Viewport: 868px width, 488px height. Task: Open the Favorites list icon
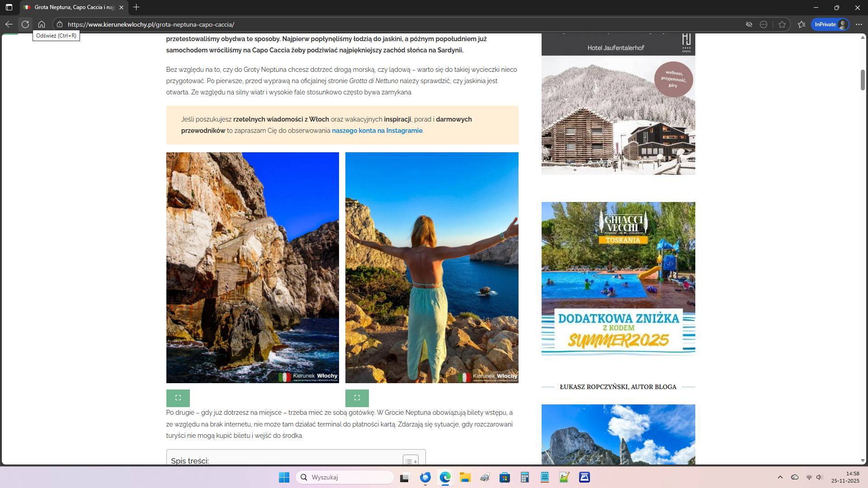802,24
